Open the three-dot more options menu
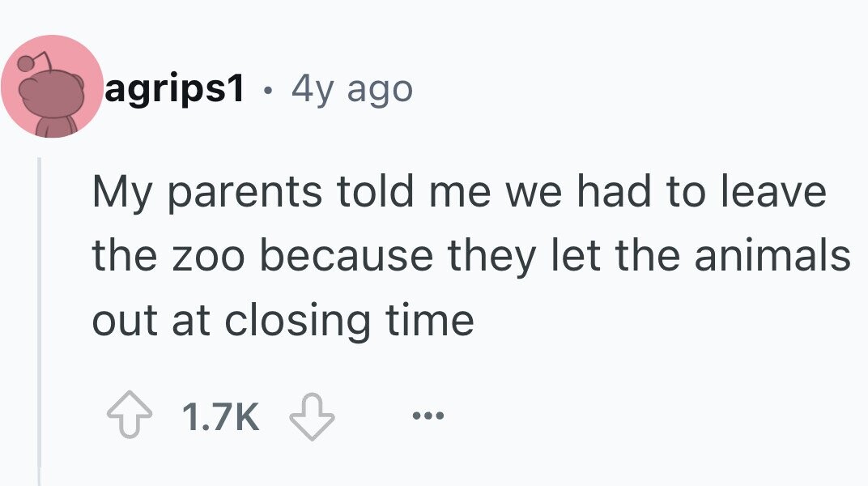This screenshot has height=486, width=868. (428, 416)
